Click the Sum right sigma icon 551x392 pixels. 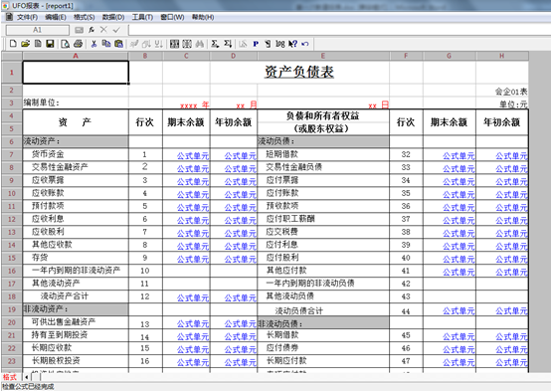215,44
